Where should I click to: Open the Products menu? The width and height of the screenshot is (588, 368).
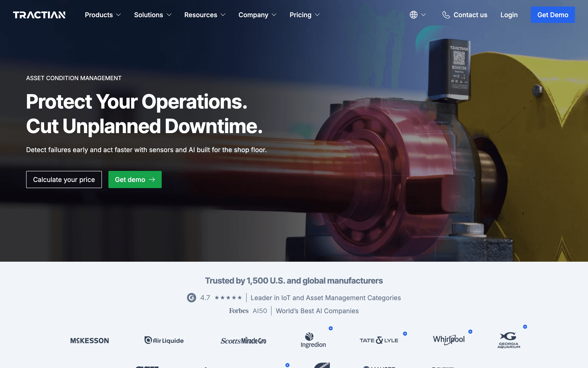click(103, 15)
